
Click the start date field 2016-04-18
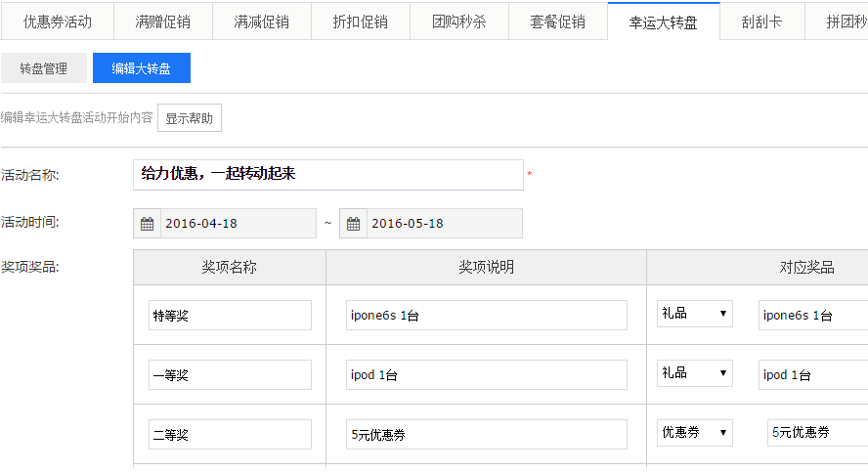tap(238, 224)
